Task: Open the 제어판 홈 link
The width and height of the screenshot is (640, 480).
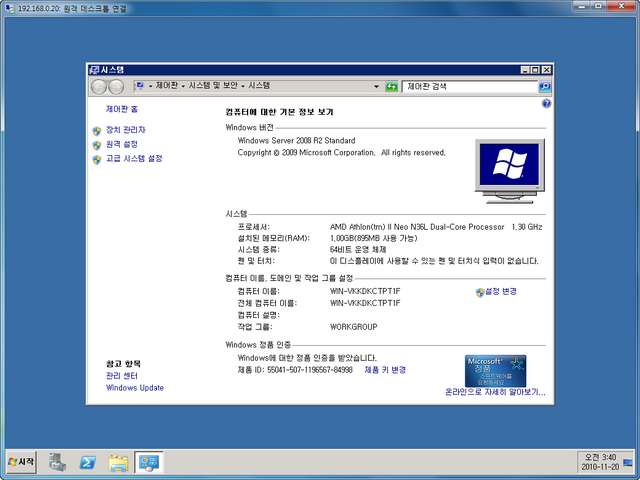Action: [122, 109]
